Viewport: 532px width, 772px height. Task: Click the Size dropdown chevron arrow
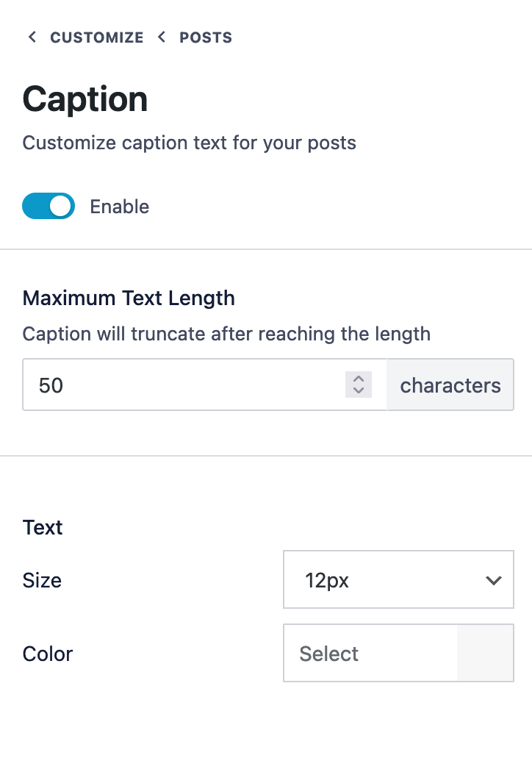[x=493, y=580]
